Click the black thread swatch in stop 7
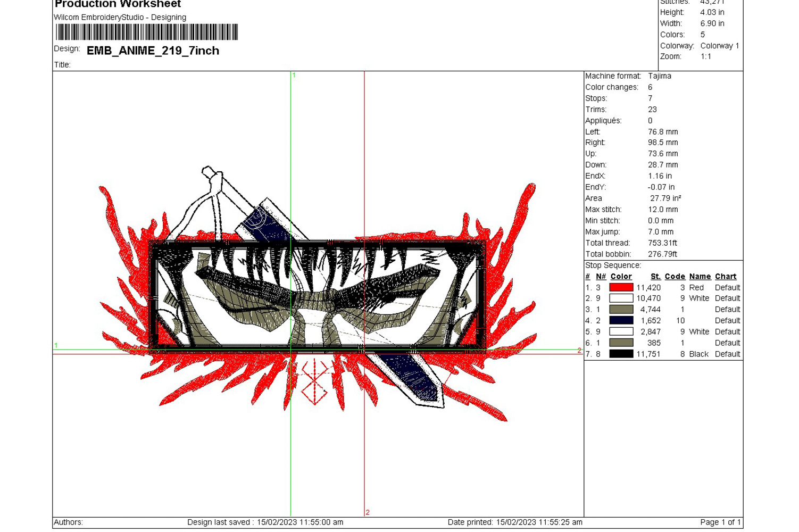 (x=621, y=354)
